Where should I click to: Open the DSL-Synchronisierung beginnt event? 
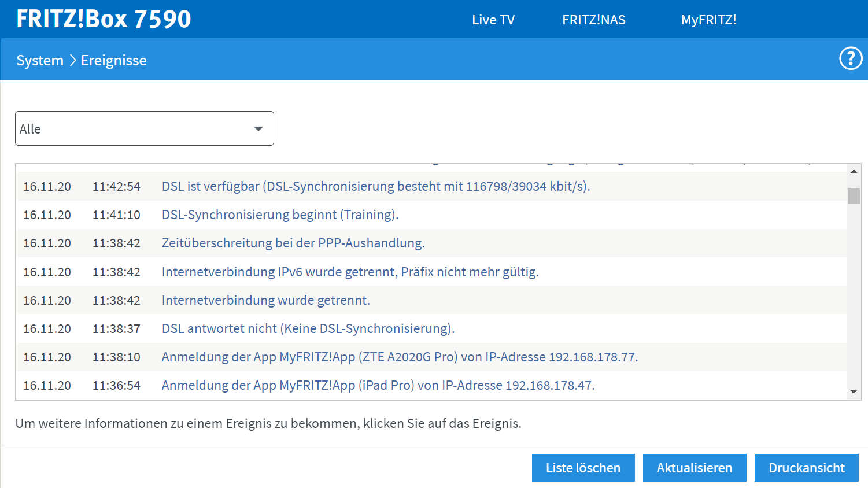point(280,215)
